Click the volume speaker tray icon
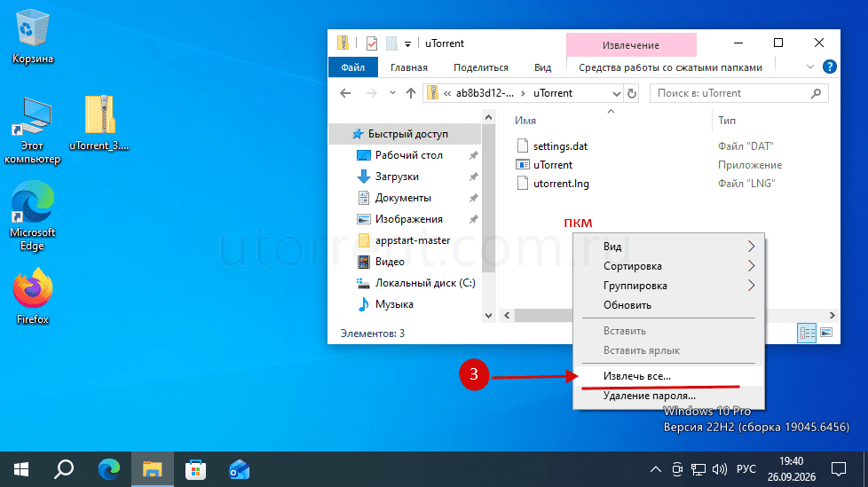The width and height of the screenshot is (868, 487). [719, 470]
